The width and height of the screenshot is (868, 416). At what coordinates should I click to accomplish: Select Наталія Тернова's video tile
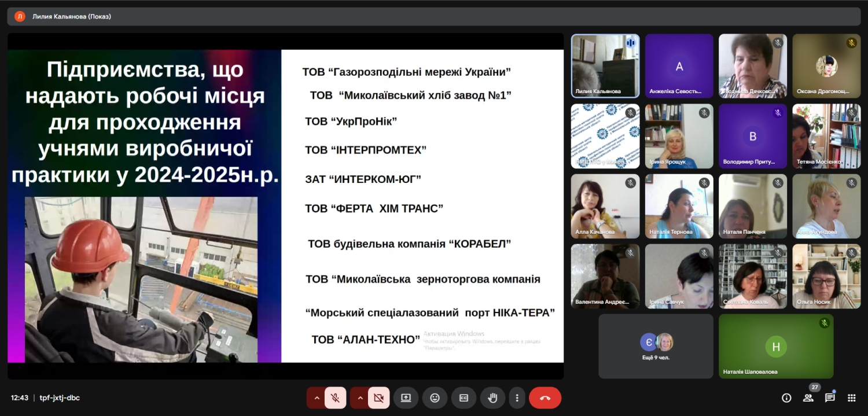[x=679, y=206]
